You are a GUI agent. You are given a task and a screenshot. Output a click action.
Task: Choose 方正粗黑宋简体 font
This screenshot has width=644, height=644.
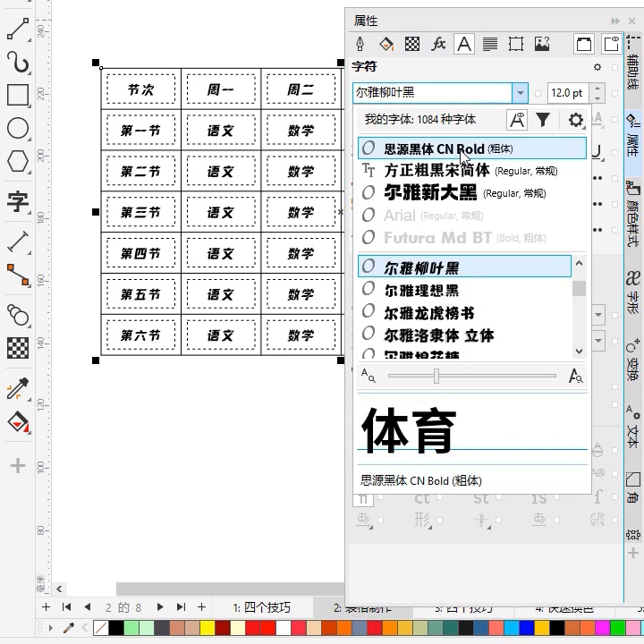pos(472,170)
